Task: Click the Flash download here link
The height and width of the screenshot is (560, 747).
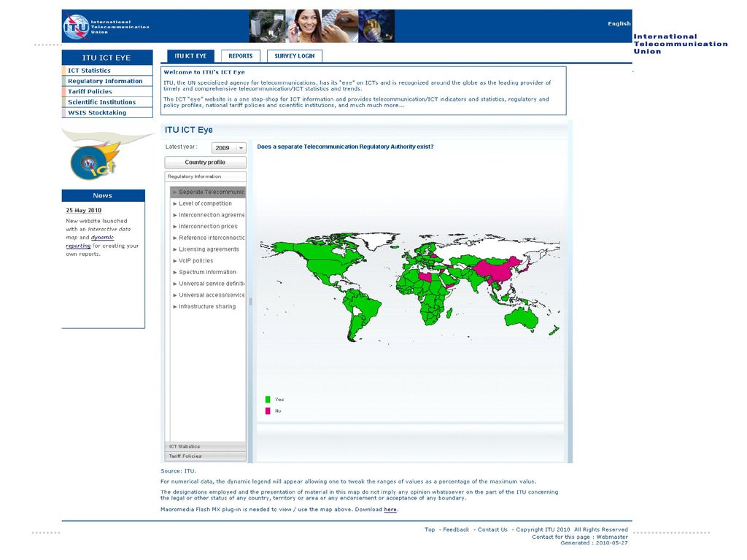Action: coord(390,510)
